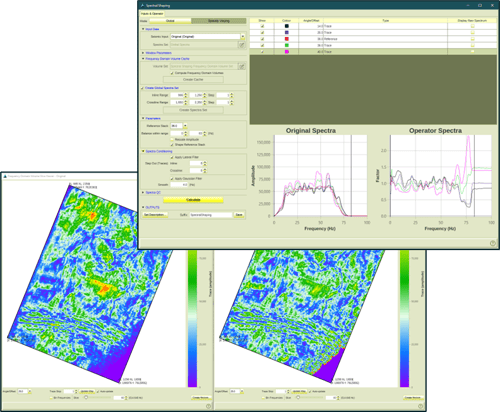Click the Inline Range start field

click(x=177, y=95)
